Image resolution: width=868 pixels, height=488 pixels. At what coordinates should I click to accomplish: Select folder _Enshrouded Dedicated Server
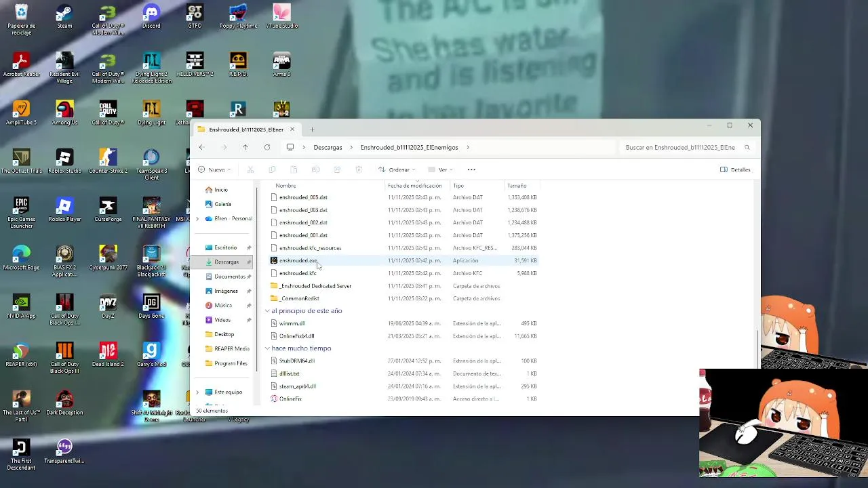[315, 286]
